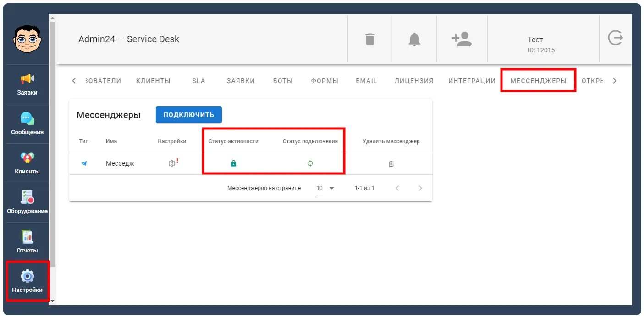
Task: Select the Мессенджеры tab
Action: coord(539,81)
